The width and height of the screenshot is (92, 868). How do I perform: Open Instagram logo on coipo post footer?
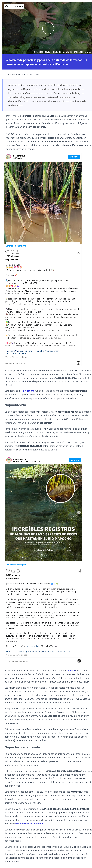[79, 363]
